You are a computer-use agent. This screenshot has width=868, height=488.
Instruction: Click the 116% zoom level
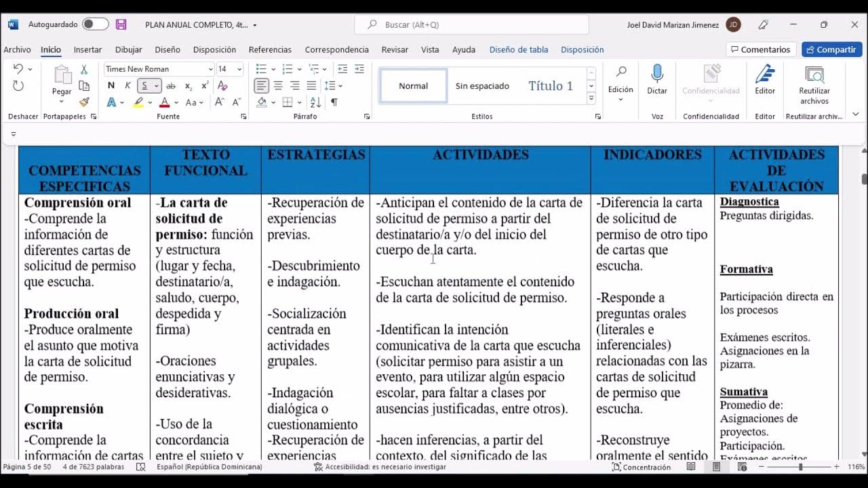(856, 467)
